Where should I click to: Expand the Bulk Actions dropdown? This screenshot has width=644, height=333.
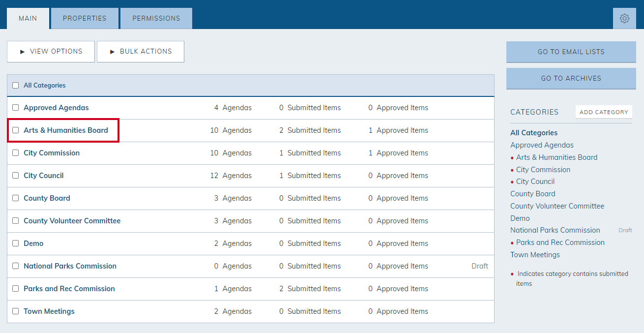point(141,51)
